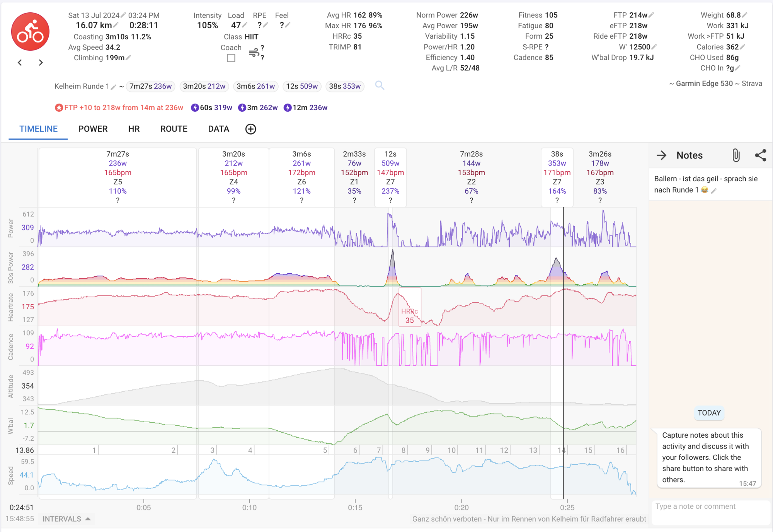Edit the activity name pencil icon

point(113,87)
